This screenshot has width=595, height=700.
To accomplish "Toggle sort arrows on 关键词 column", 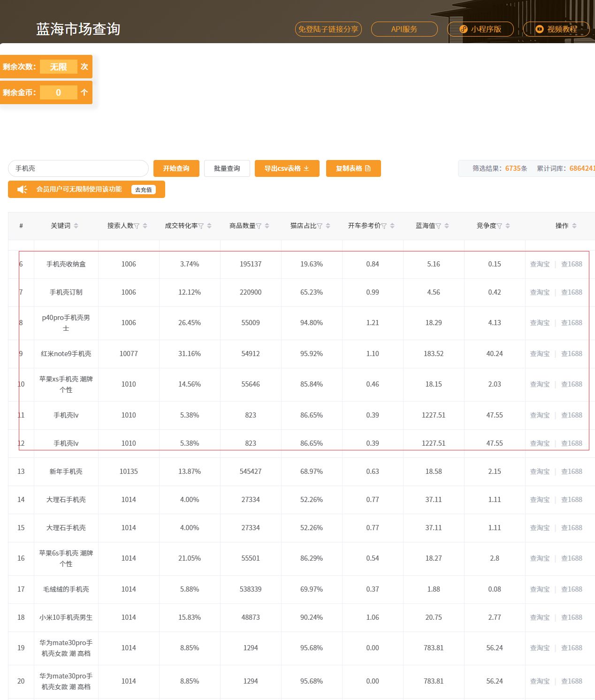I will pos(76,226).
